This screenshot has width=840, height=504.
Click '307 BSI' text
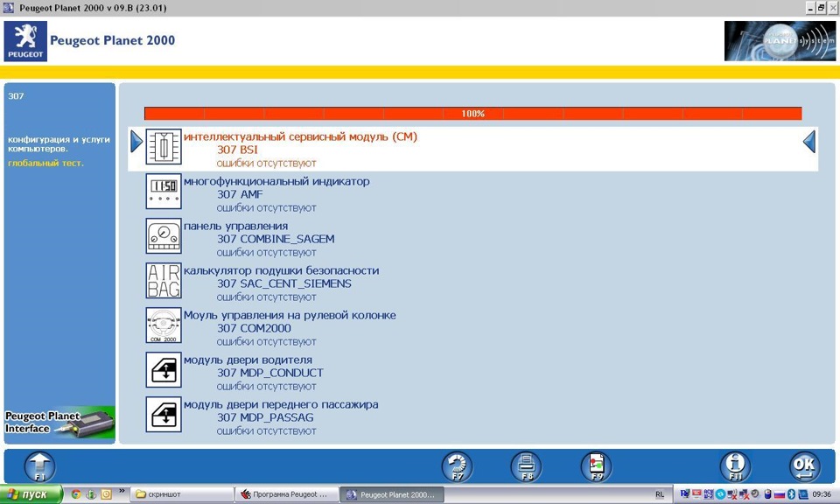pos(237,150)
